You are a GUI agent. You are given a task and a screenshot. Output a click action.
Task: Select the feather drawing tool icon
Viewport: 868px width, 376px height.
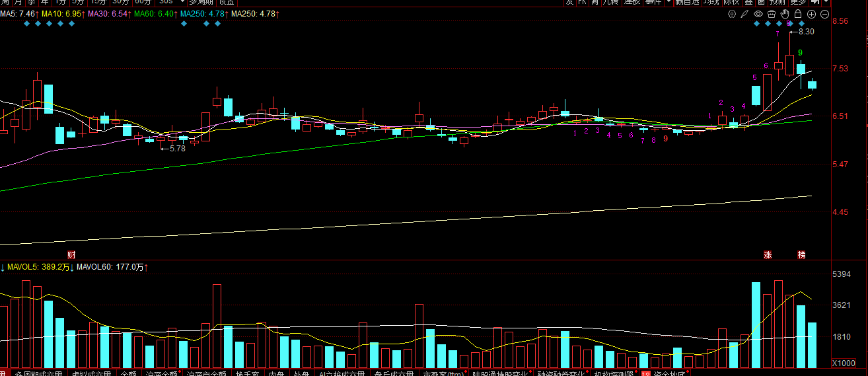[744, 14]
